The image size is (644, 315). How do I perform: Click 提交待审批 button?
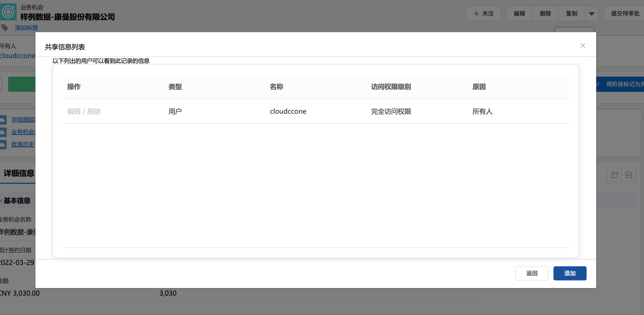click(625, 14)
